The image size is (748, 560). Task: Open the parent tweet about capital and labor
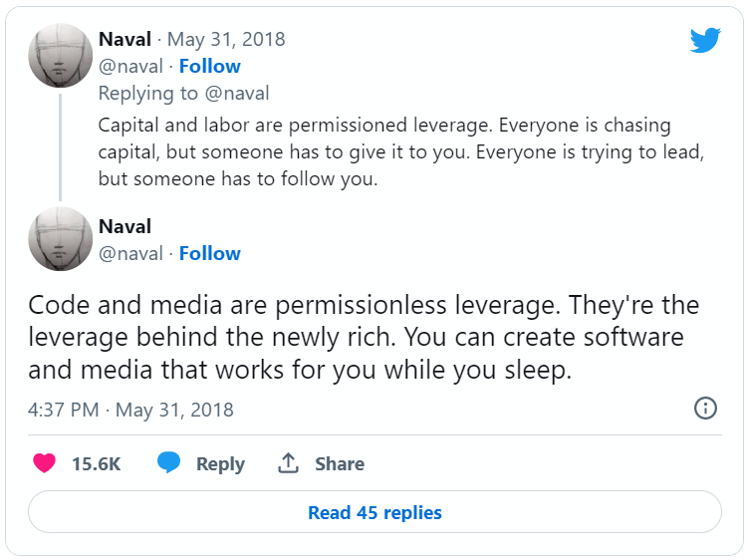tap(383, 152)
